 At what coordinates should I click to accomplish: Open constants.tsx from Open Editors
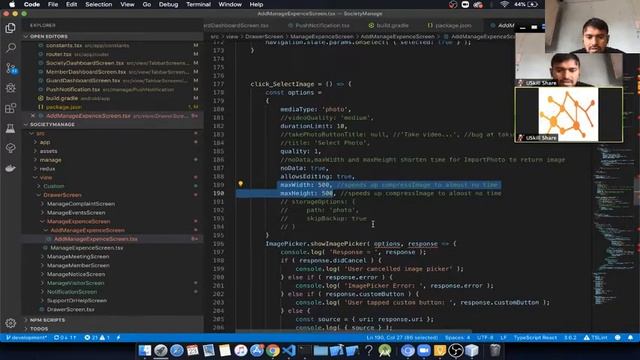(x=112, y=45)
